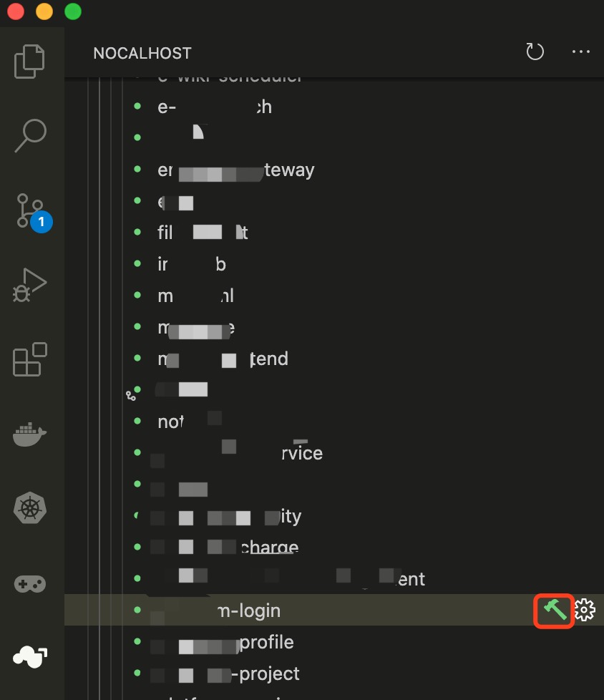Open settings gear on the m-login row
604x700 pixels.
pyautogui.click(x=585, y=611)
